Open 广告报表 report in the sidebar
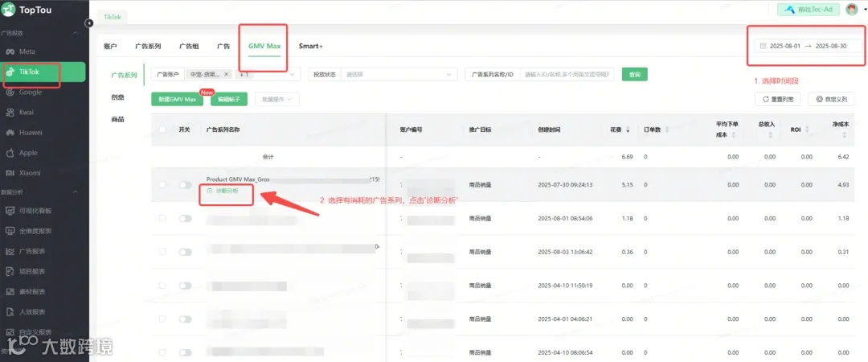The width and height of the screenshot is (868, 362). pyautogui.click(x=32, y=251)
